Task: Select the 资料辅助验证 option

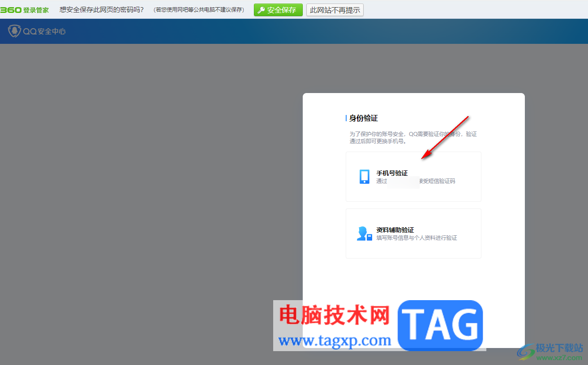Action: pos(413,233)
